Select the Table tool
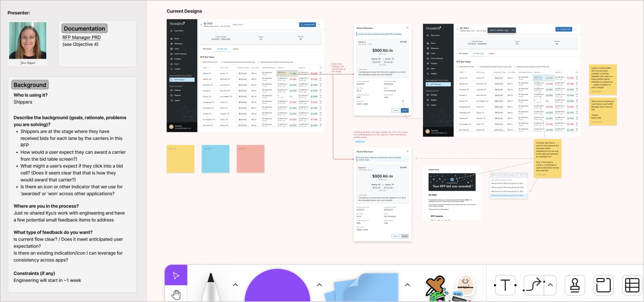The height and width of the screenshot is (302, 644). pos(632,285)
